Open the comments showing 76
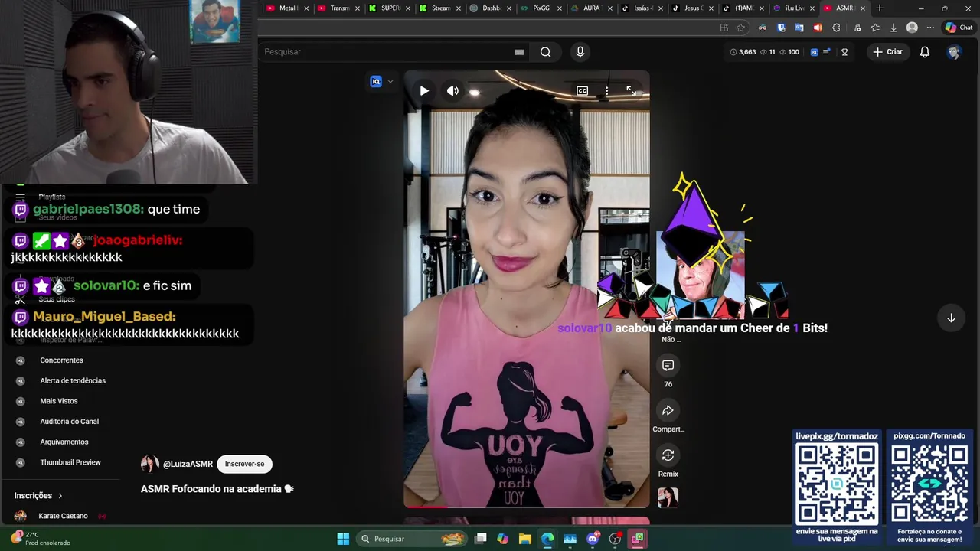The width and height of the screenshot is (980, 551). (668, 366)
